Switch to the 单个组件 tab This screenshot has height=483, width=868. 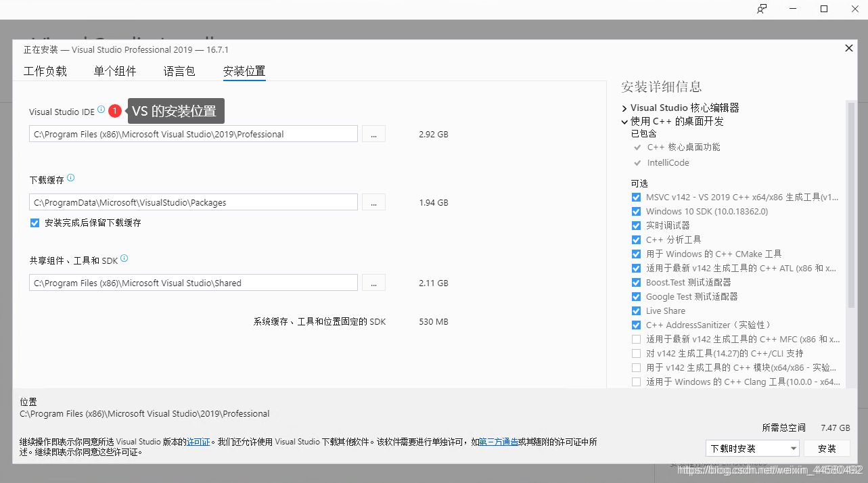coord(115,71)
